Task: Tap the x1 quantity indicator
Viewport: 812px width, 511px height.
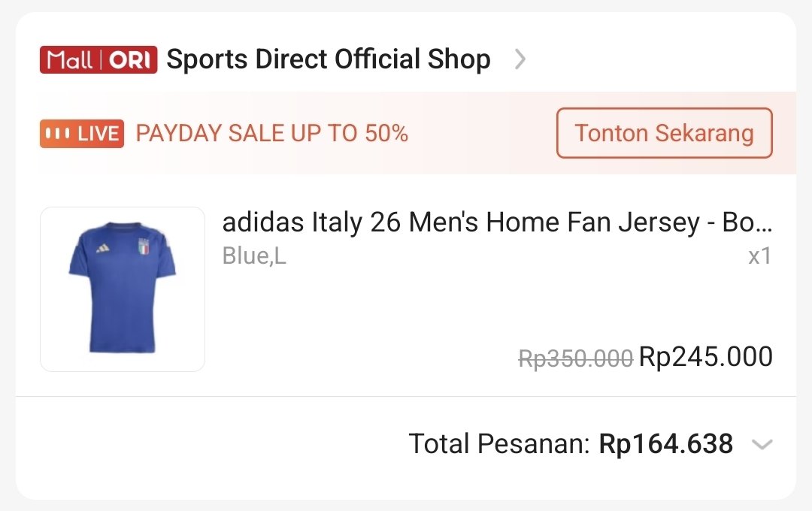Action: coord(759,255)
